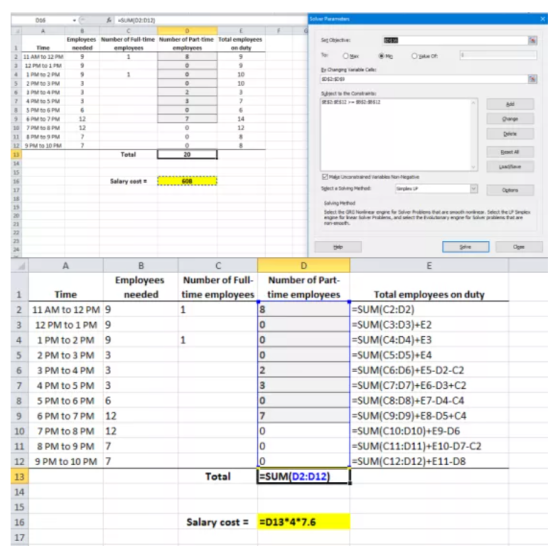The height and width of the screenshot is (546, 560).
Task: Click the Reset All button
Action: (x=510, y=152)
